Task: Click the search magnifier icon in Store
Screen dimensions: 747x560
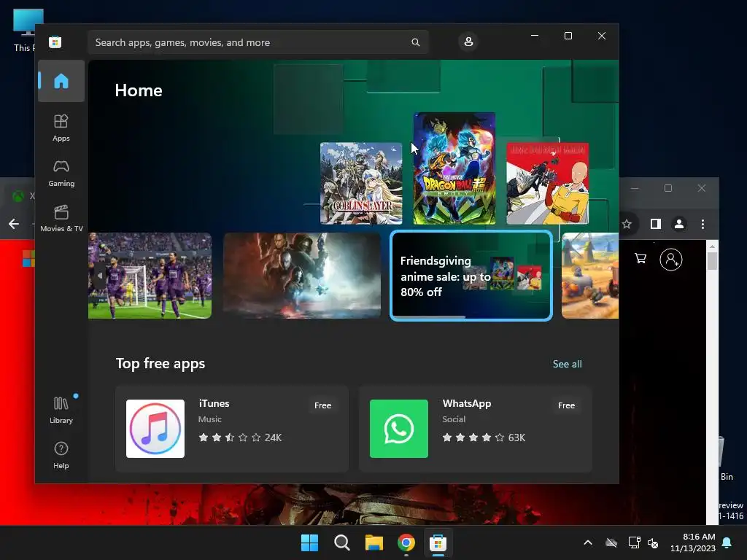Action: (415, 42)
